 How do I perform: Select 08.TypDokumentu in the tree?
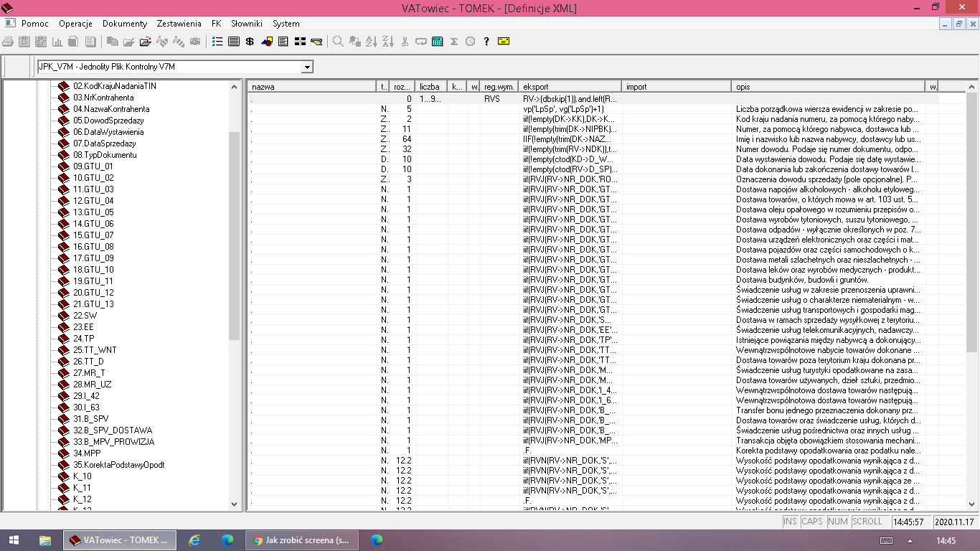click(105, 155)
